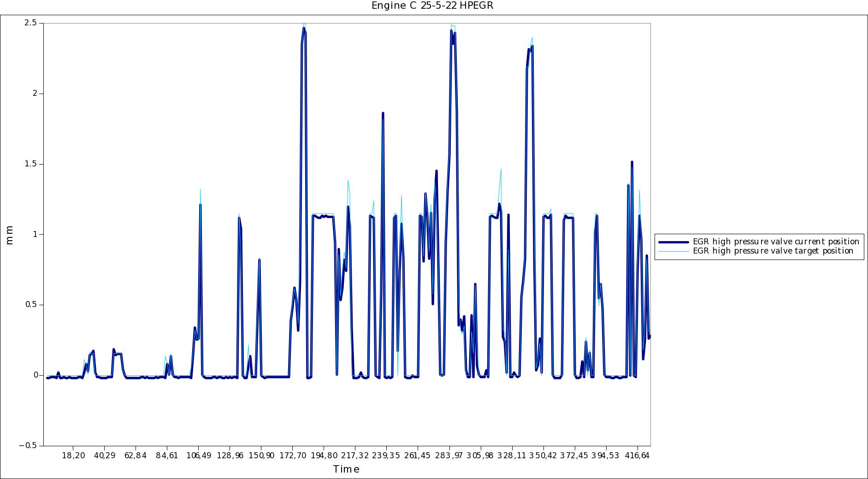Click the x-axis tick label 217,32
Screen dimensions: 868x479
(x=355, y=455)
